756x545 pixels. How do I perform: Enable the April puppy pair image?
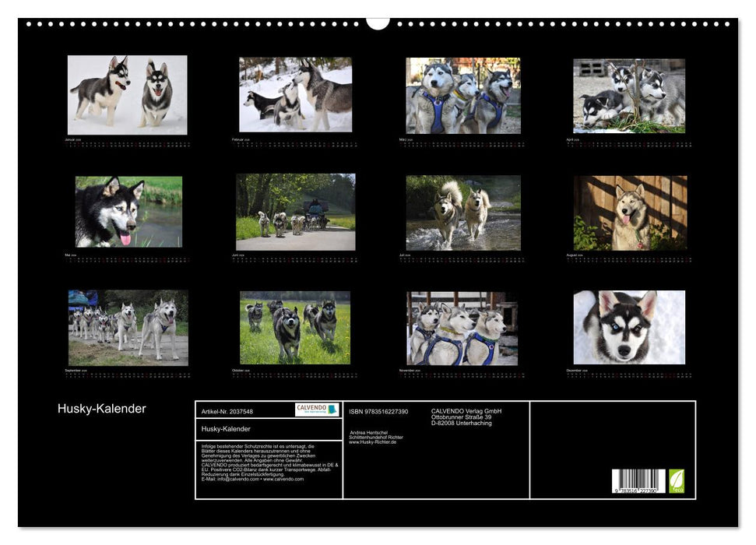click(x=631, y=97)
